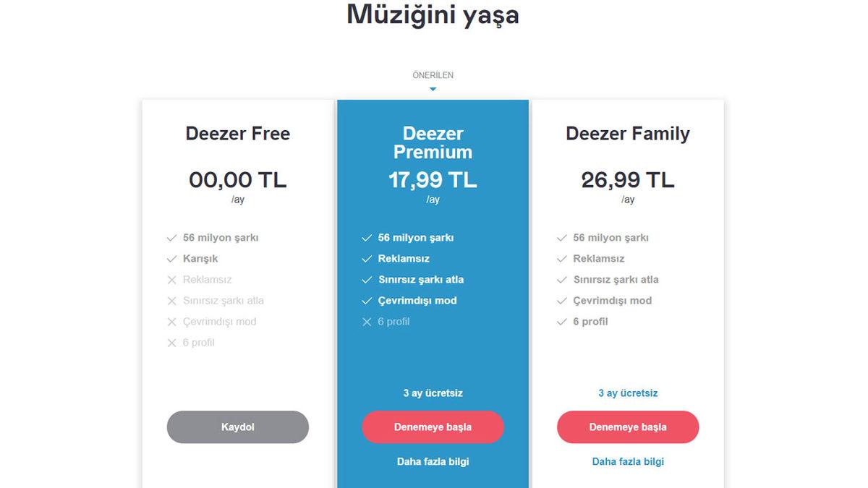The image size is (868, 488).
Task: Select the Deezer Free plan header
Action: click(x=237, y=134)
